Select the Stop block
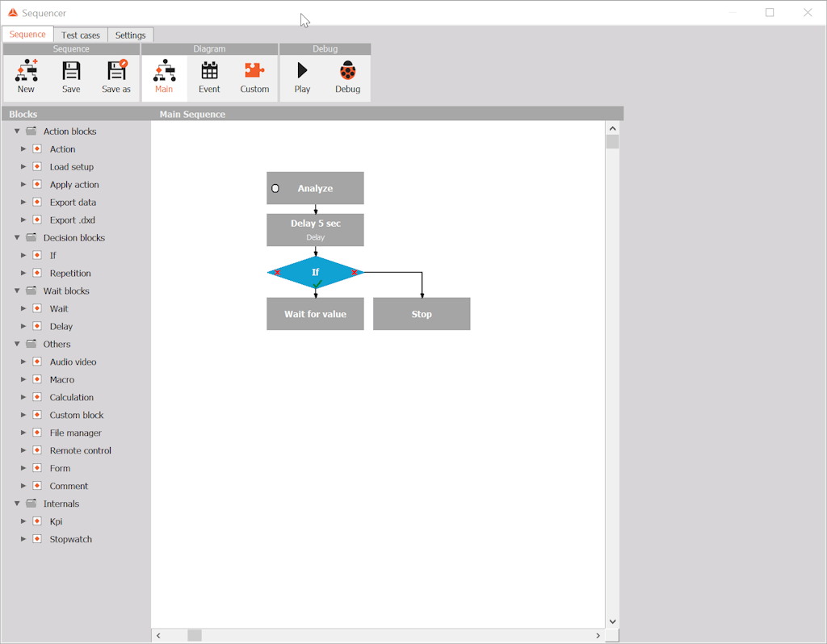 click(x=422, y=314)
